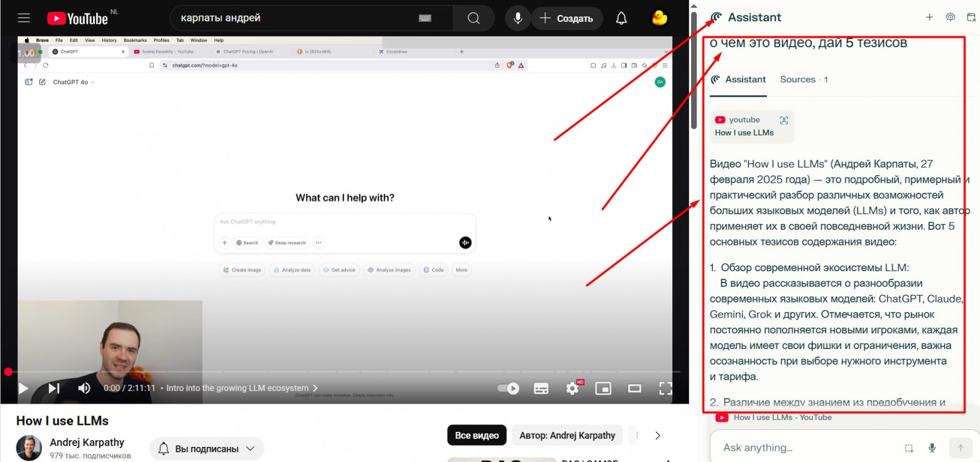980x462 pixels.
Task: Switch to the 'Sources · 1' tab
Action: [x=804, y=80]
